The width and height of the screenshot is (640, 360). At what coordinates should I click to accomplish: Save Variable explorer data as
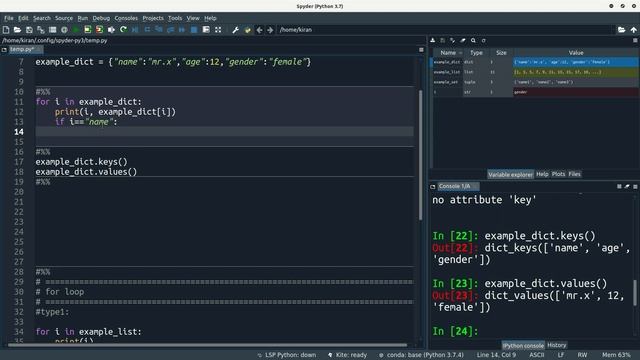tap(453, 40)
